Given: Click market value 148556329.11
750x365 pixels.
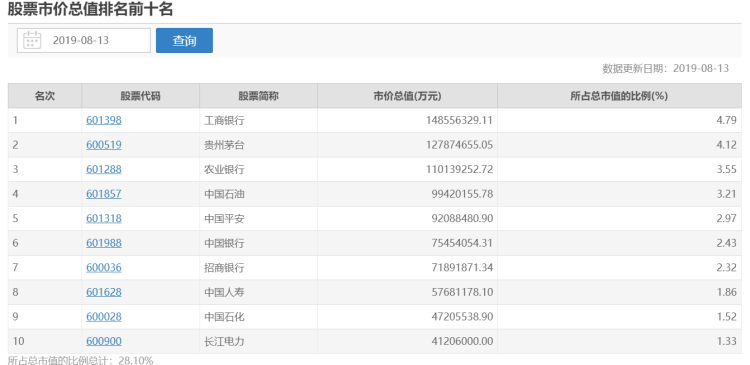Looking at the screenshot, I should pyautogui.click(x=459, y=120).
